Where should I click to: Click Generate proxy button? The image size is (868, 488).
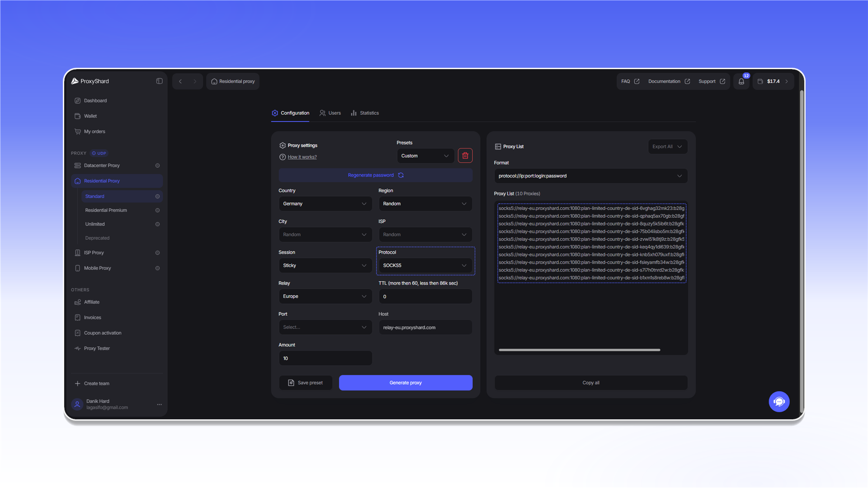point(406,383)
